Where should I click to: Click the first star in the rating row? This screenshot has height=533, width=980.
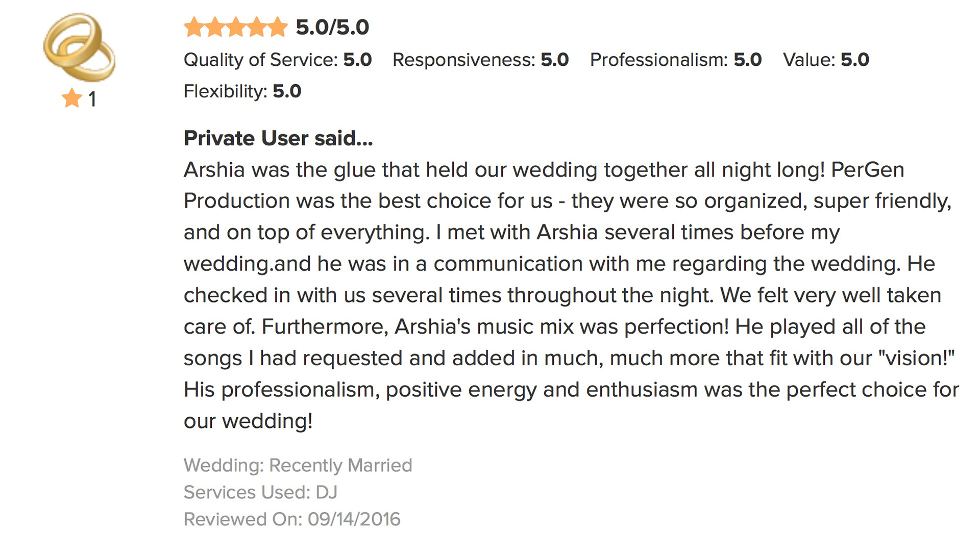pos(194,27)
